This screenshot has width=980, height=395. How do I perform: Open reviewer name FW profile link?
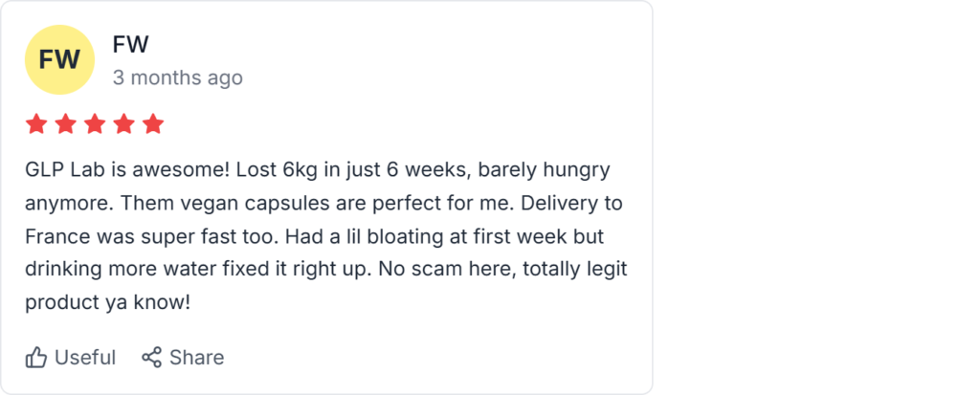(130, 44)
